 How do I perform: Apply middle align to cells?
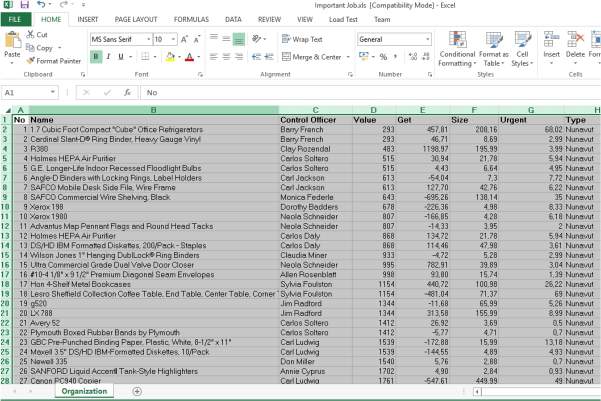(x=226, y=39)
